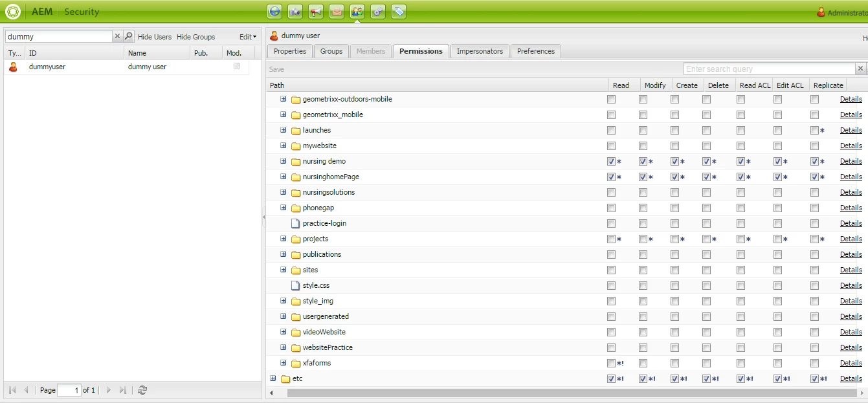Open the Inbox tray icon

(x=337, y=11)
